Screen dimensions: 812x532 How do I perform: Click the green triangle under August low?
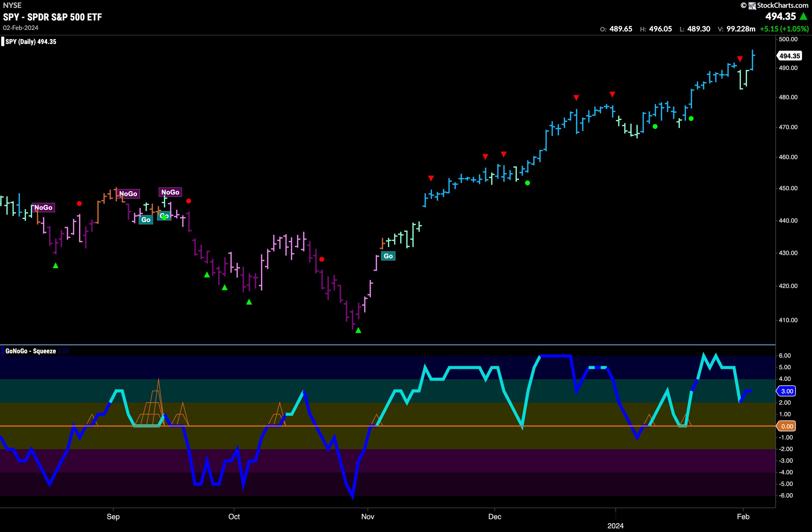[56, 265]
